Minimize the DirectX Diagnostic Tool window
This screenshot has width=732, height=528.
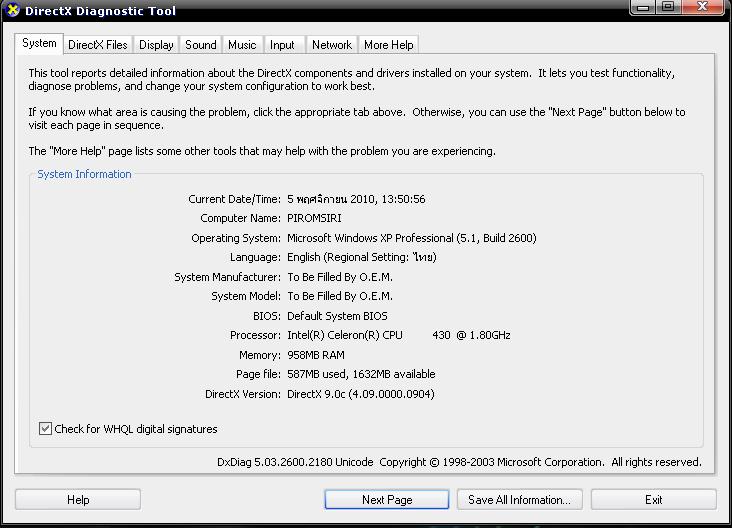click(643, 7)
